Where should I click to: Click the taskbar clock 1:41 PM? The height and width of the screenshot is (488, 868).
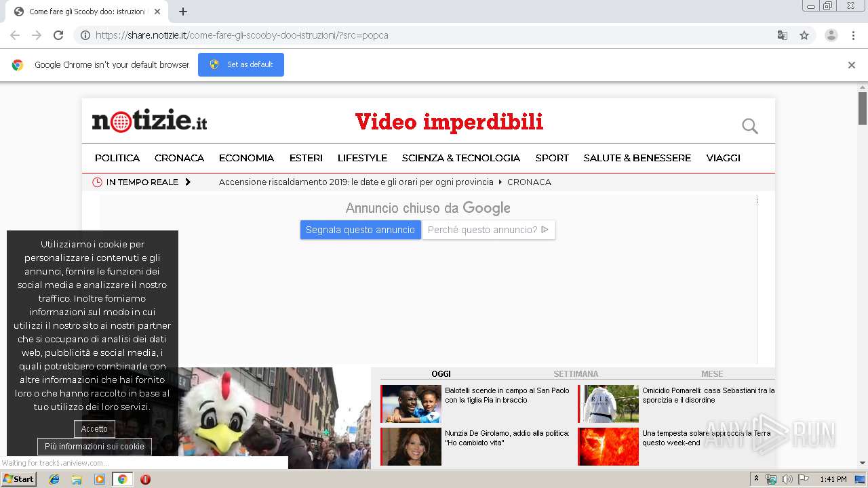[x=833, y=479]
